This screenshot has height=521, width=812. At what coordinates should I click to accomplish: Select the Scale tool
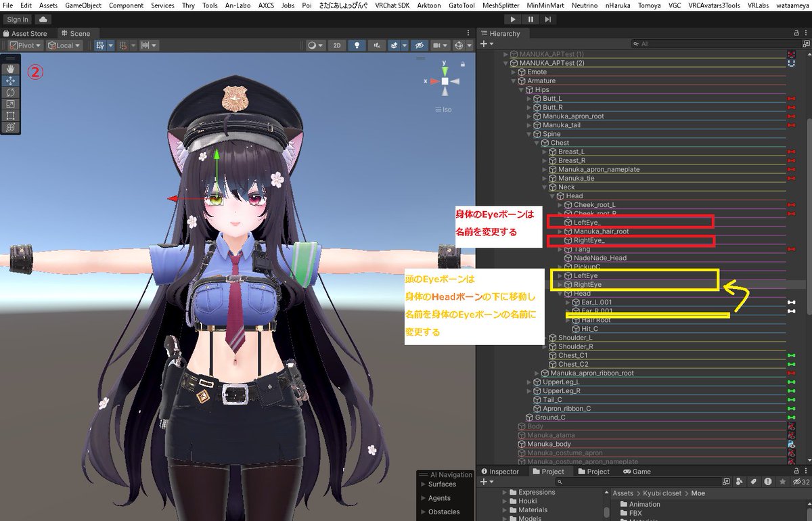[9, 104]
